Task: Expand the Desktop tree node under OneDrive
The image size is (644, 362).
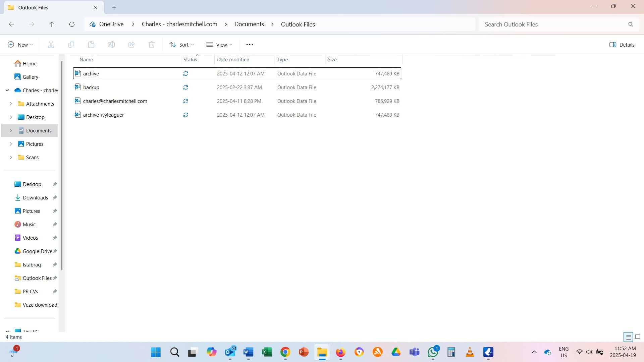Action: coord(11,117)
